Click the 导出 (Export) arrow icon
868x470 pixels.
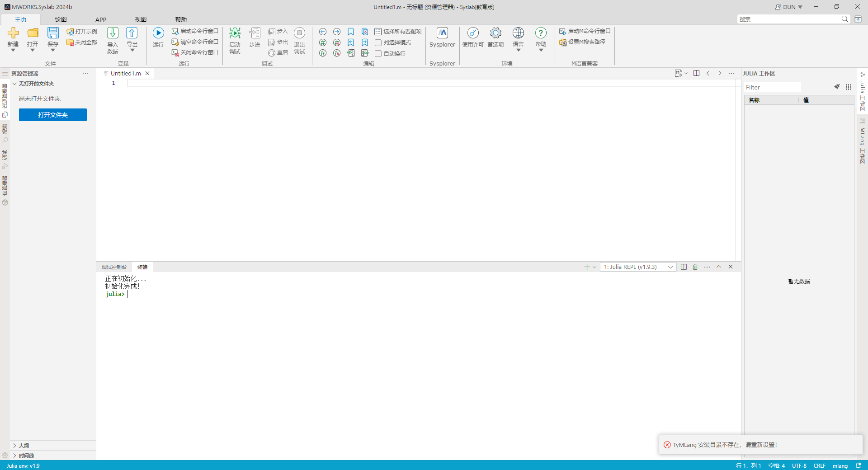(x=132, y=33)
